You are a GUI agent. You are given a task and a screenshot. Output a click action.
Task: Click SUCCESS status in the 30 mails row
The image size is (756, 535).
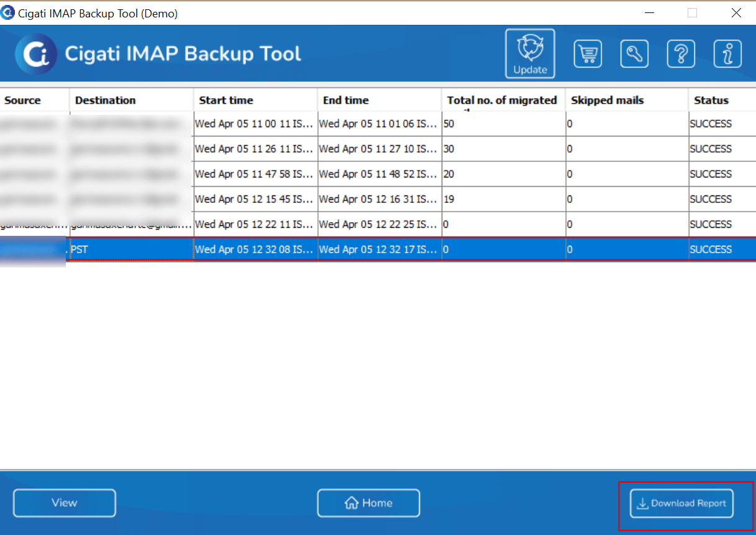(x=722, y=149)
